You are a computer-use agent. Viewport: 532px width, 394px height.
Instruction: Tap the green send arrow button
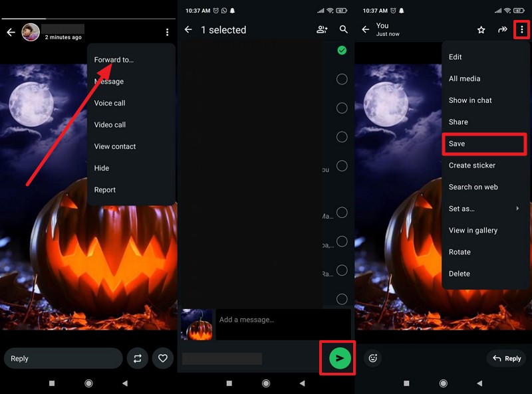(340, 358)
